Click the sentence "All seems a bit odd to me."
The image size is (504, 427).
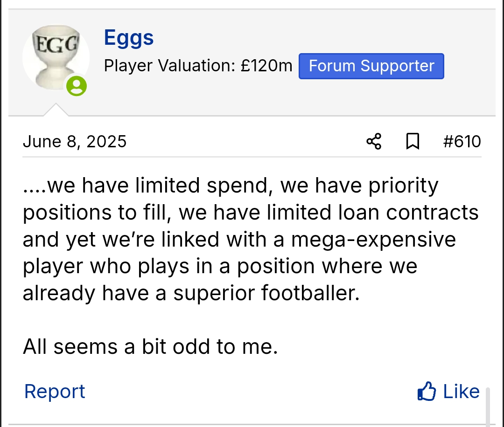point(150,347)
